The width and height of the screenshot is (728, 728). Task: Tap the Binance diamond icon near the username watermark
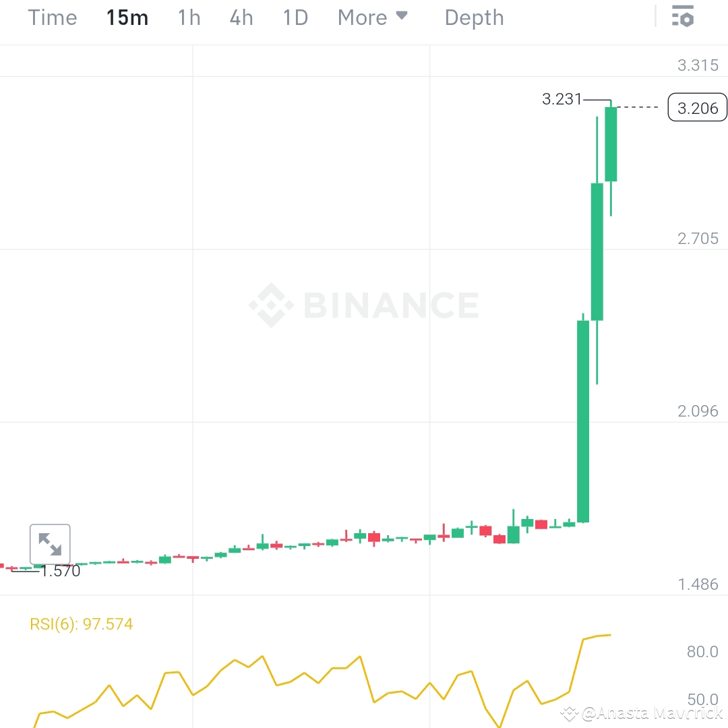pyautogui.click(x=571, y=712)
